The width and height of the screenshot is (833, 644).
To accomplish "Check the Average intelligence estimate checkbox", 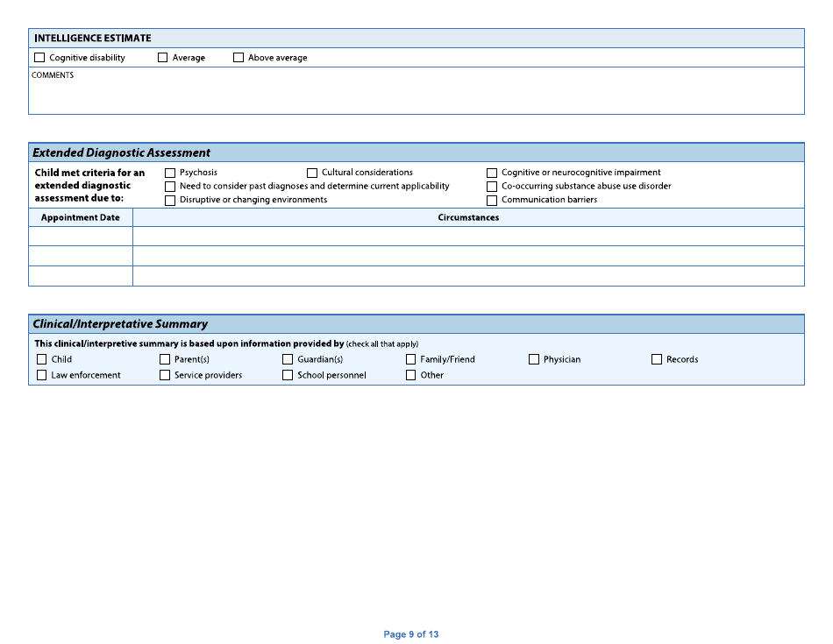I will (x=162, y=56).
